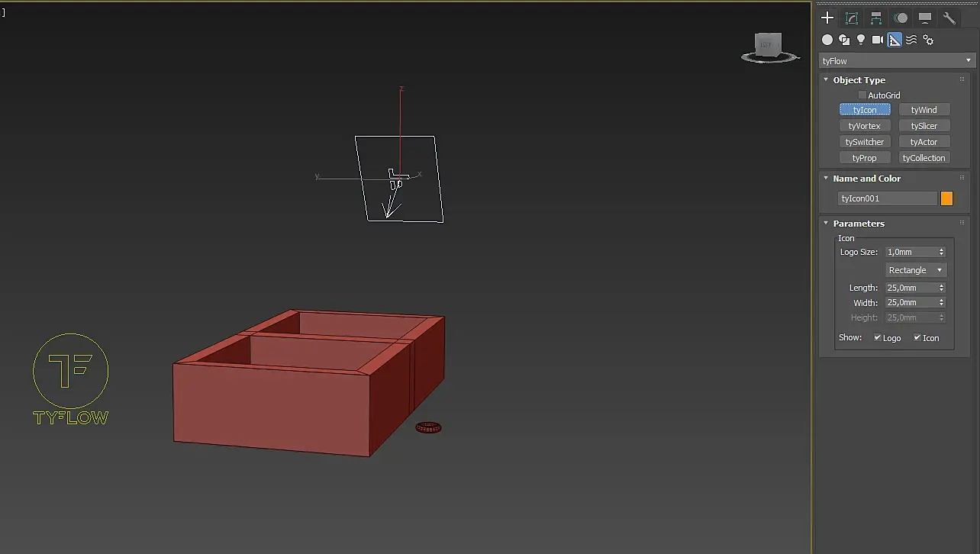This screenshot has width=980, height=554.
Task: Click the tyIcon object button
Action: [x=865, y=110]
